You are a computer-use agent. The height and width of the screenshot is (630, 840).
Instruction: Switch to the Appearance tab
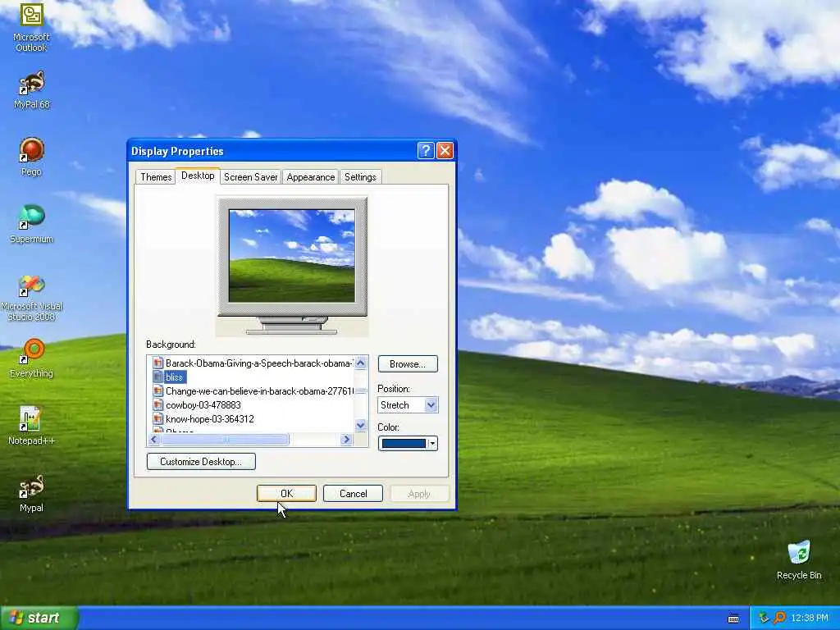(x=311, y=177)
